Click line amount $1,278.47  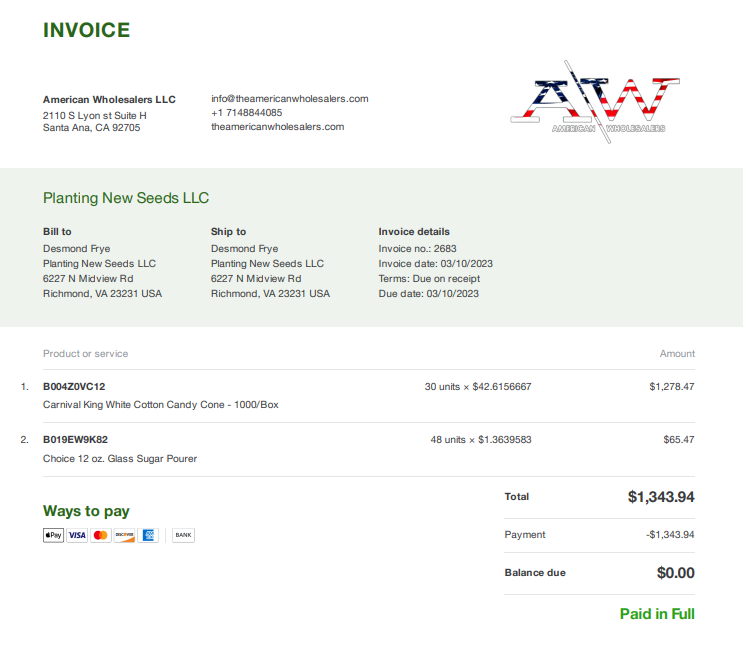tap(672, 387)
